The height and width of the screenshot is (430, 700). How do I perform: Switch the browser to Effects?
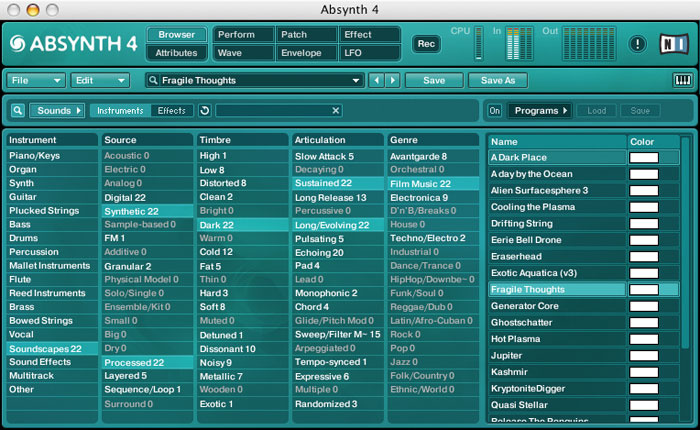tap(171, 111)
